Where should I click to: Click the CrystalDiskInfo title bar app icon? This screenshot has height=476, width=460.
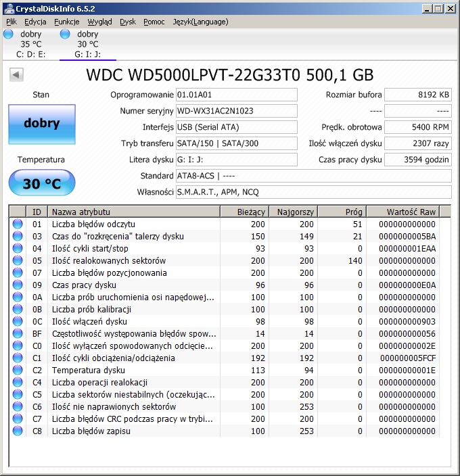pyautogui.click(x=9, y=8)
